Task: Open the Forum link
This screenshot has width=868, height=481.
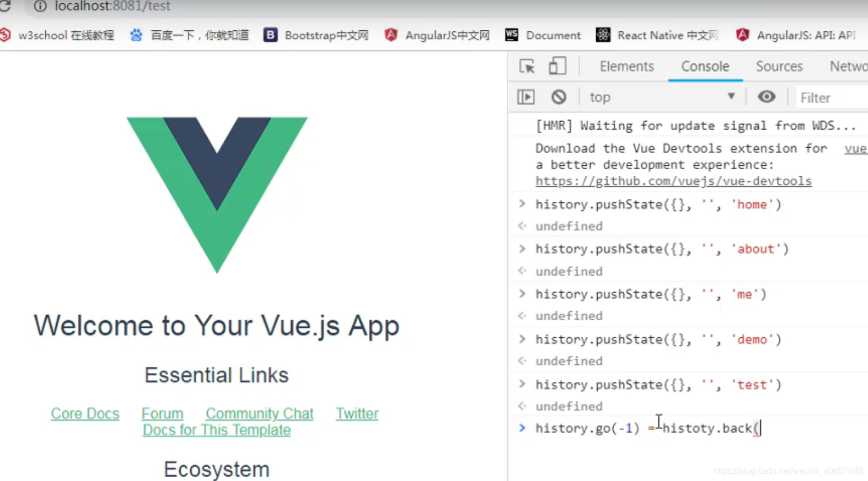Action: (x=162, y=413)
